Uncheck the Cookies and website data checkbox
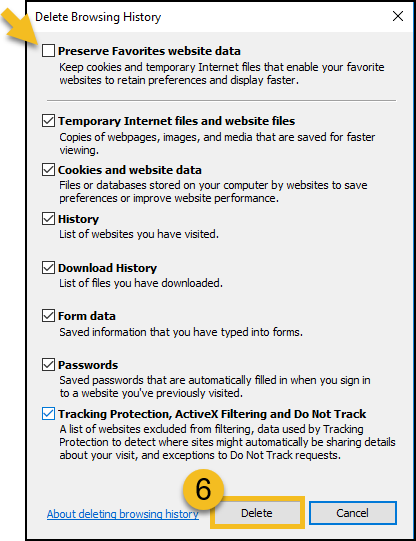 pos(48,169)
